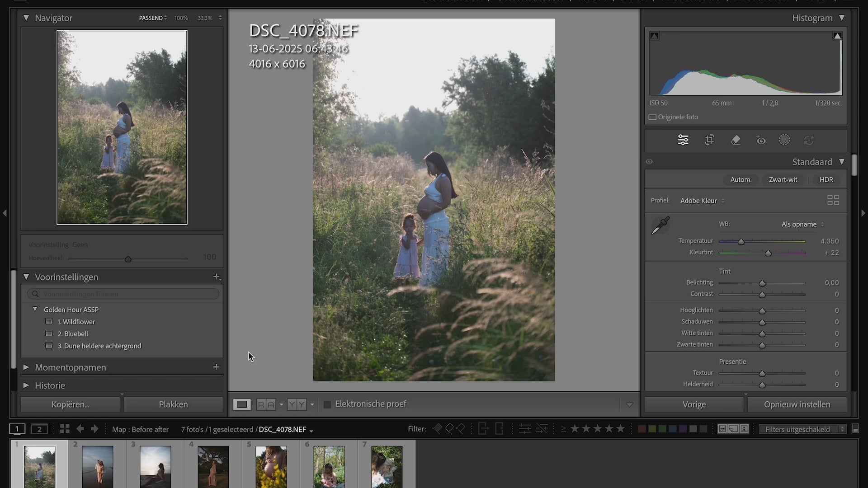Toggle the Standaard panel eye visibility
The height and width of the screenshot is (488, 868).
pyautogui.click(x=649, y=162)
